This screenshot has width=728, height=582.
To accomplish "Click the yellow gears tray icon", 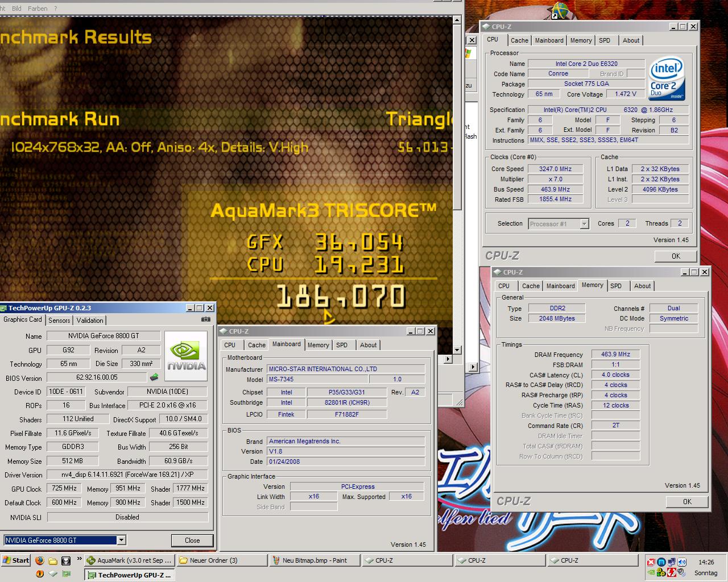I will tap(661, 572).
